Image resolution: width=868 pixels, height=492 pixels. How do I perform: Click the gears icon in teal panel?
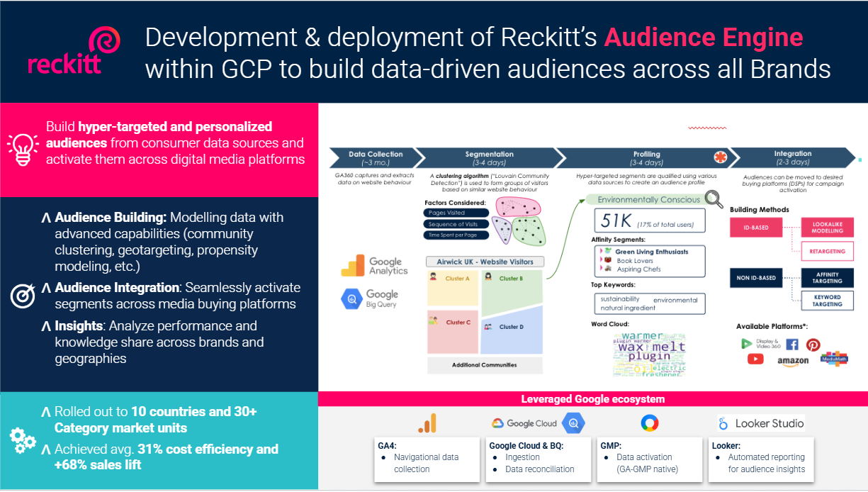[23, 440]
